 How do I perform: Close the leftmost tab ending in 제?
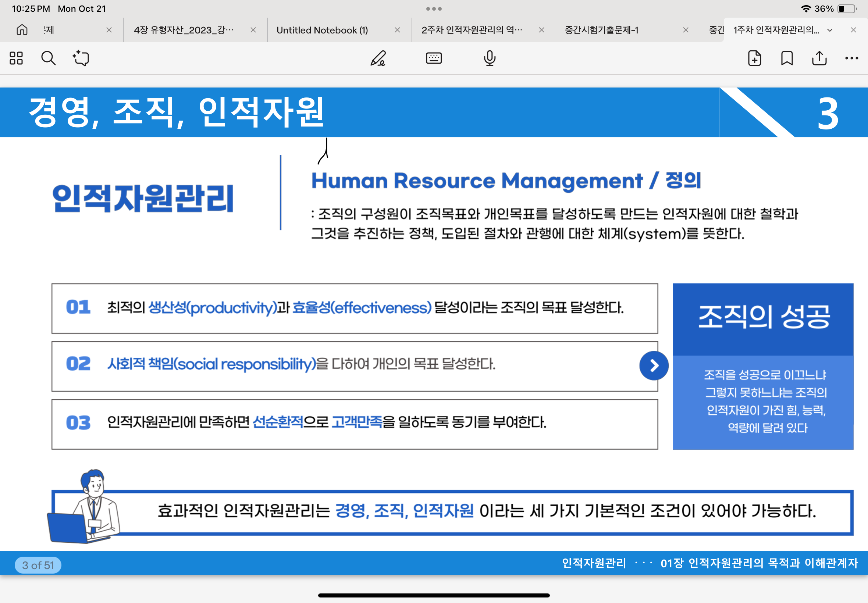(x=109, y=30)
